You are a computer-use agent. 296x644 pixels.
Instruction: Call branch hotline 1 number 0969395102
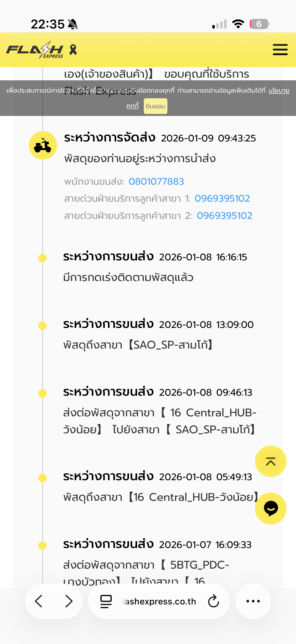tap(222, 198)
